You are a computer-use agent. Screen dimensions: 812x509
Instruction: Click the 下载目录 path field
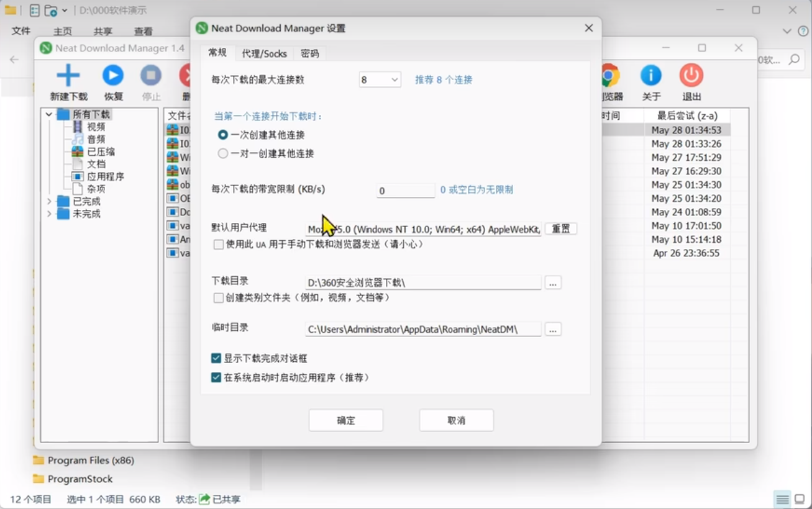(423, 283)
